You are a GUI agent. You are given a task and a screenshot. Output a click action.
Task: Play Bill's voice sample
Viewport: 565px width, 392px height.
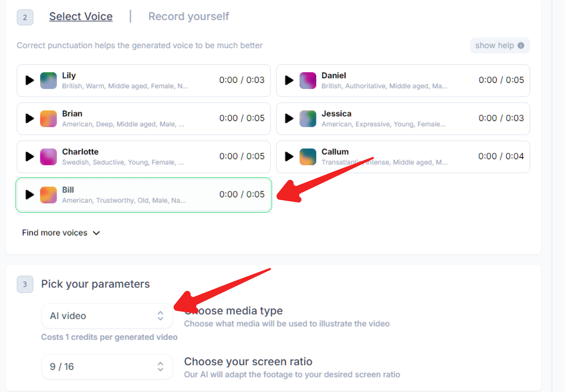click(x=30, y=195)
